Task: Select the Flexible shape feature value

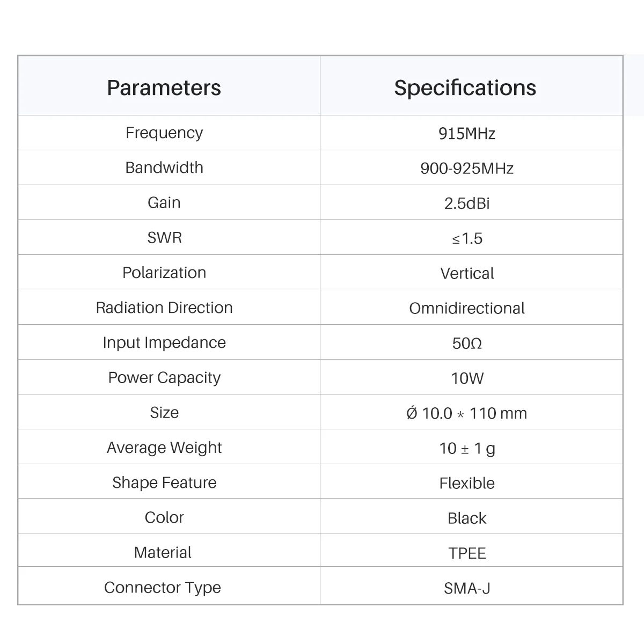Action: pyautogui.click(x=467, y=483)
